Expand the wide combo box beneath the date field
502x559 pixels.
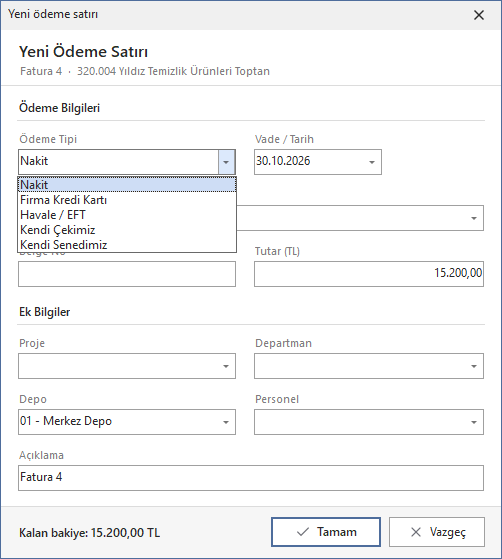coord(474,218)
